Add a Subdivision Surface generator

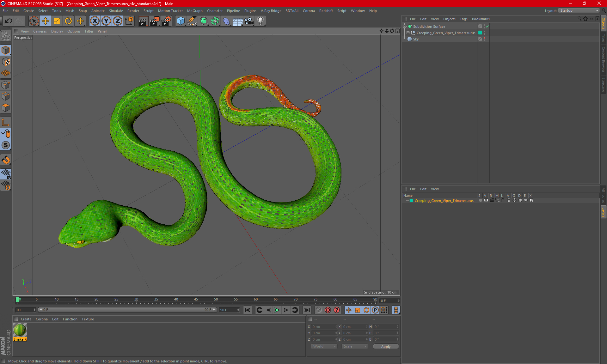[204, 21]
